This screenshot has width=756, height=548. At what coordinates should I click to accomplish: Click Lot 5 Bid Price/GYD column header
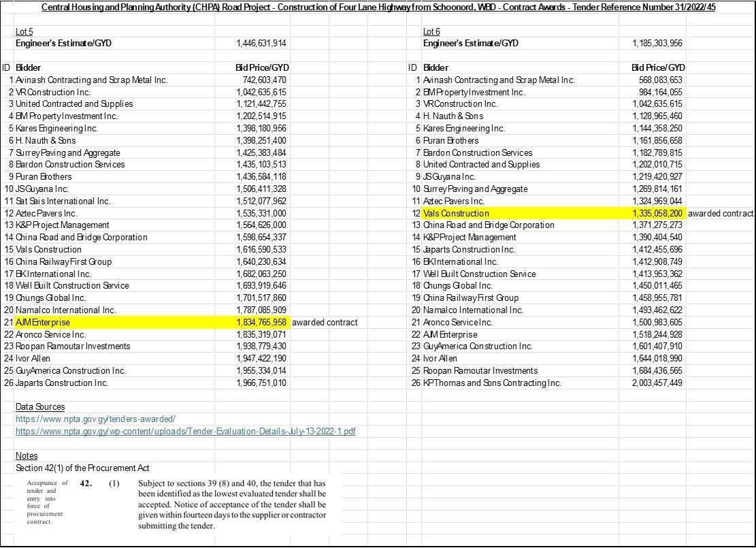(262, 68)
